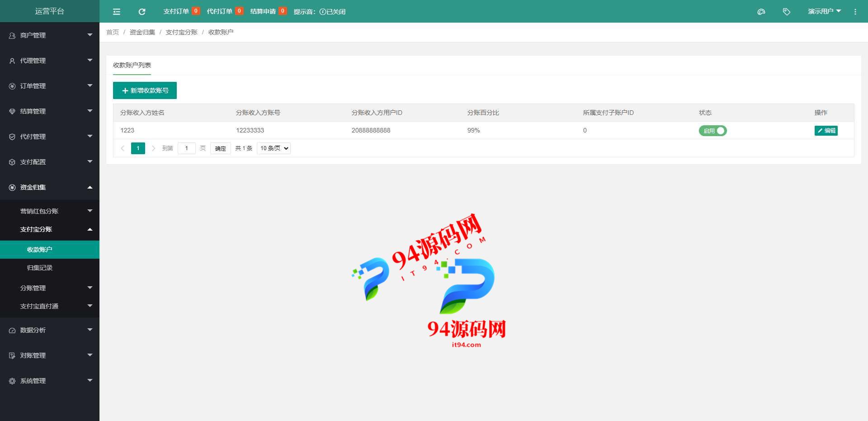Viewport: 868px width, 421px height.
Task: Click the 对账管理 document icon
Action: pos(12,355)
